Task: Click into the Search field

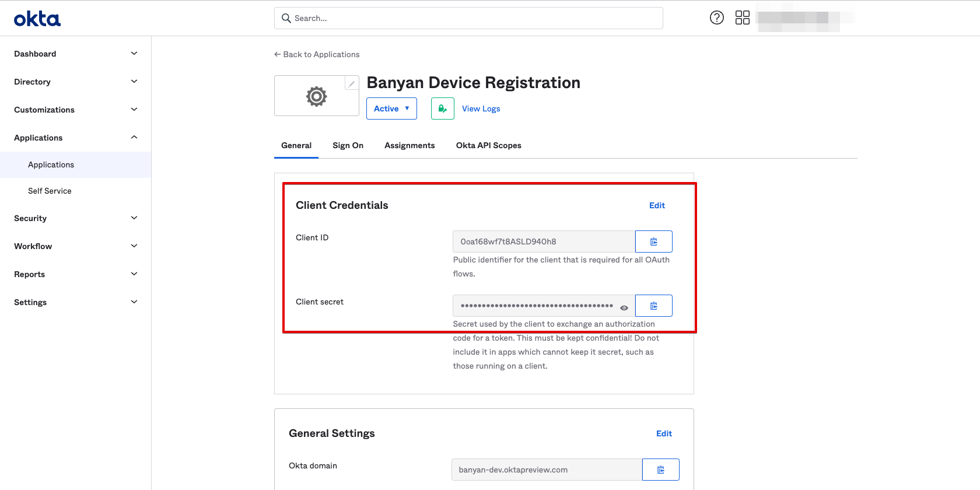Action: pos(468,18)
